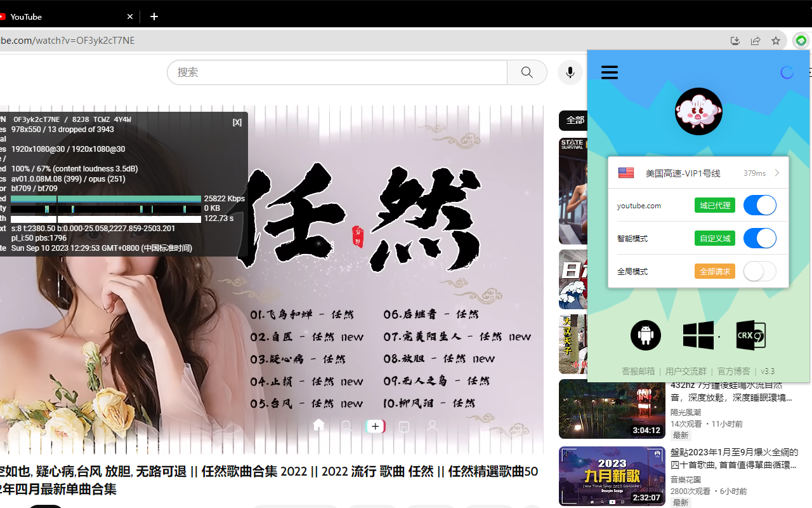Select the 全部 filter chip
Screen dimensions: 812x508
[575, 120]
